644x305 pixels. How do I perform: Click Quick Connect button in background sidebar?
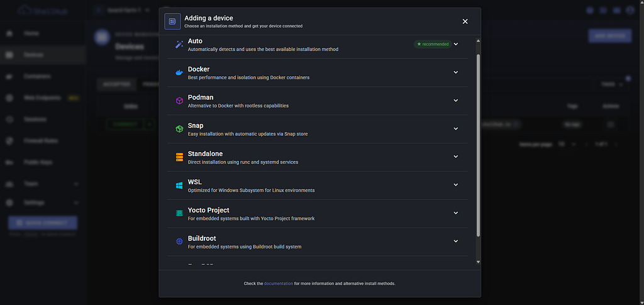pyautogui.click(x=43, y=223)
